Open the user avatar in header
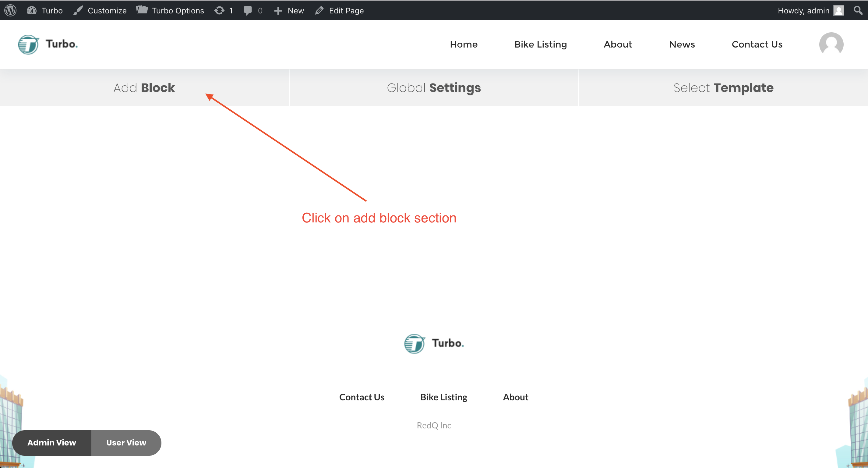The image size is (868, 468). tap(831, 44)
